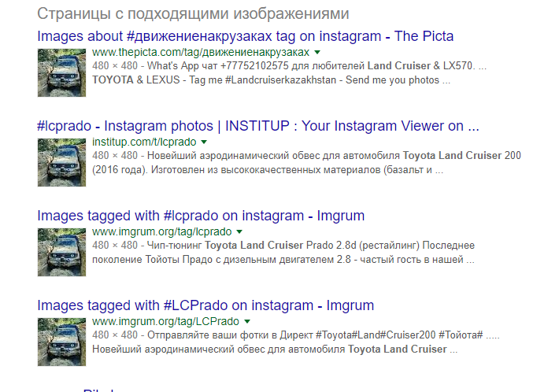Viewport: 559px width, 392px height.
Task: Open the #движениенакрузаках The Picta result title
Action: coord(246,36)
